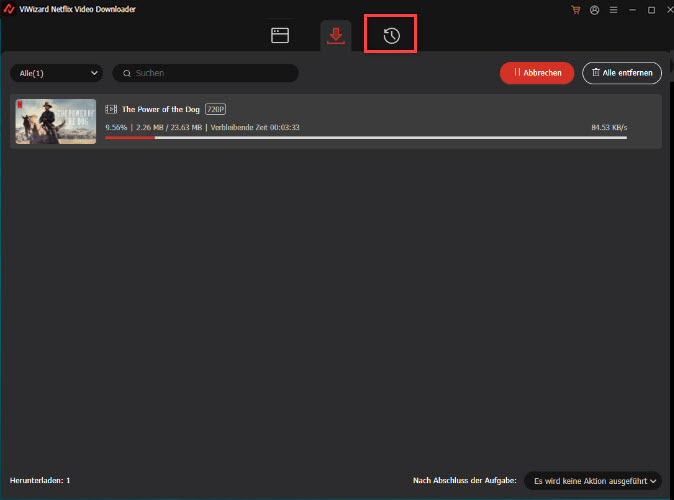
Task: Click the shopping cart icon
Action: [x=576, y=10]
